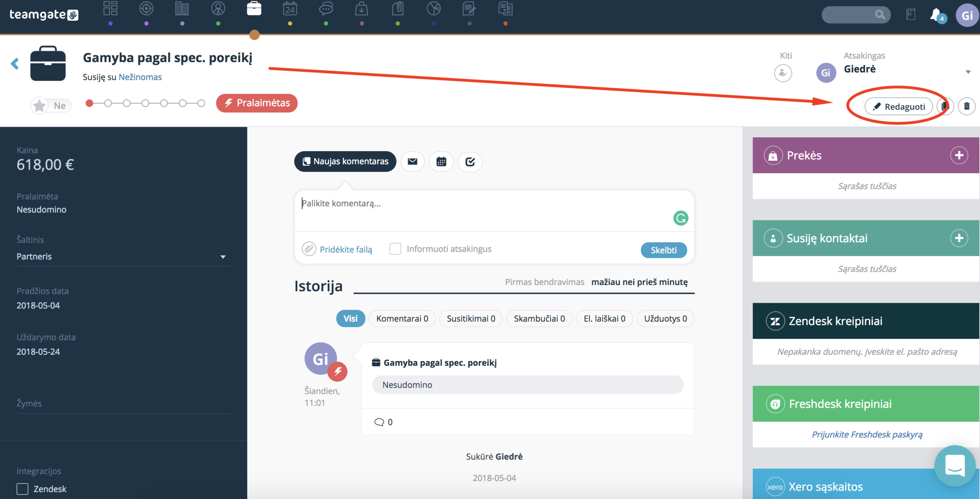The image size is (980, 499).
Task: Click the calendar event icon above comment box
Action: point(441,161)
